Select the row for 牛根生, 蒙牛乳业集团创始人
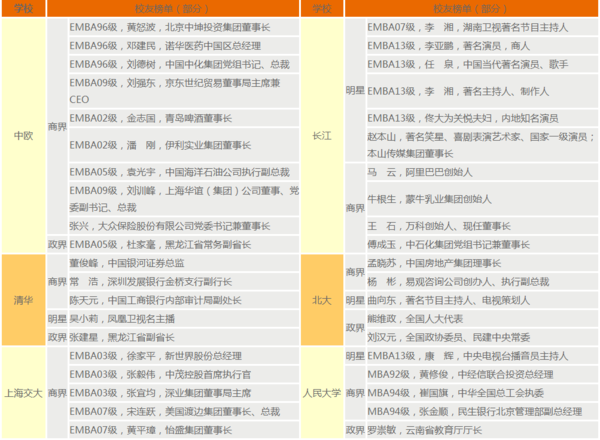The height and width of the screenshot is (440, 600). tap(482, 199)
